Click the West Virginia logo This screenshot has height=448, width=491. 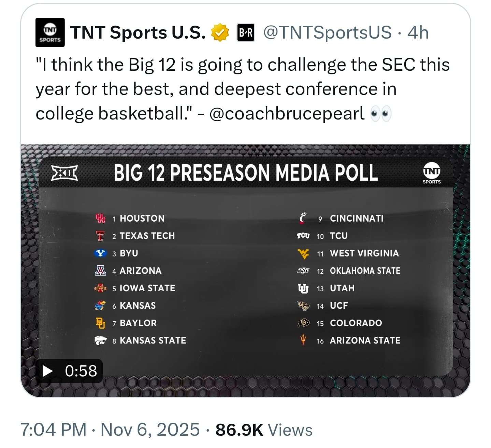pyautogui.click(x=303, y=253)
